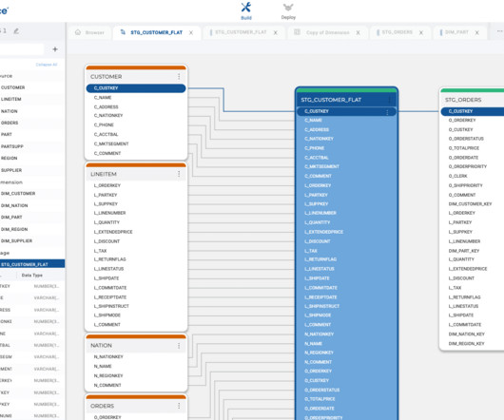Select PART in the sidebar tree
Image resolution: width=504 pixels, height=420 pixels.
coord(7,134)
